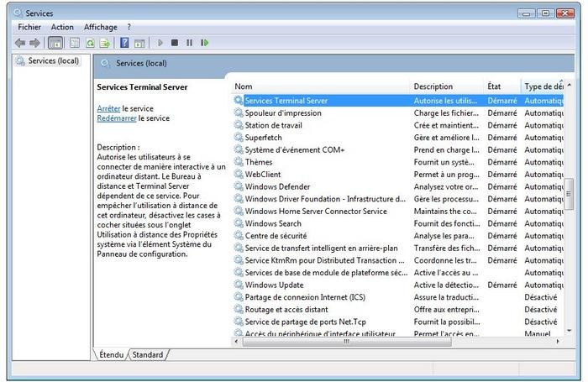Click the gear icon of Station de travail
Viewport: 588px width, 382px height.
pyautogui.click(x=238, y=125)
